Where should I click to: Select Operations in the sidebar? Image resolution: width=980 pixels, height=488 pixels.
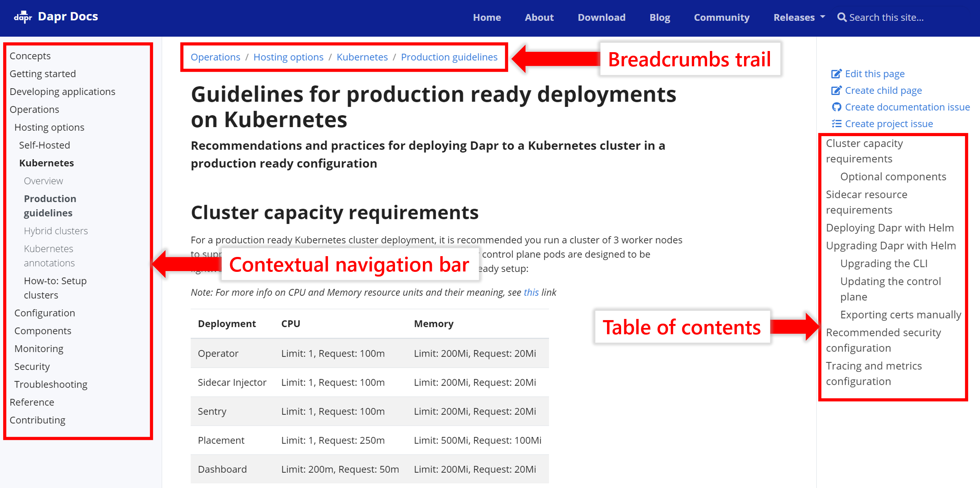pyautogui.click(x=35, y=109)
